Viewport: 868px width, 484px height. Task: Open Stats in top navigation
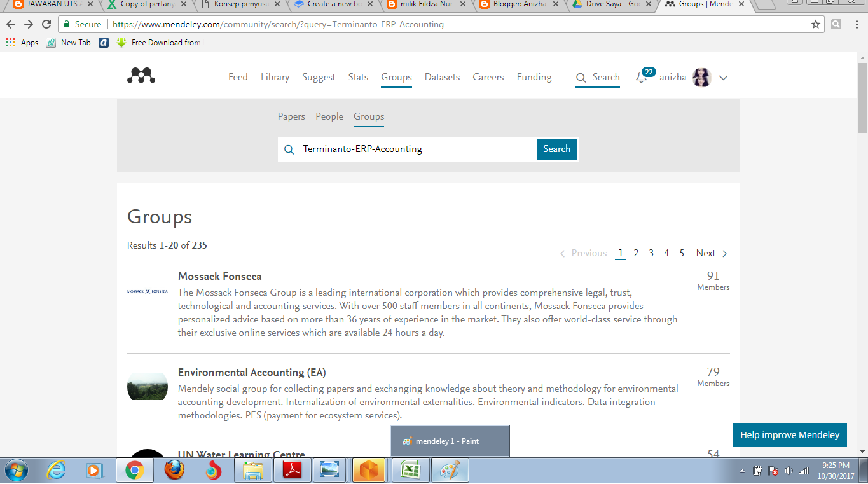coord(358,77)
